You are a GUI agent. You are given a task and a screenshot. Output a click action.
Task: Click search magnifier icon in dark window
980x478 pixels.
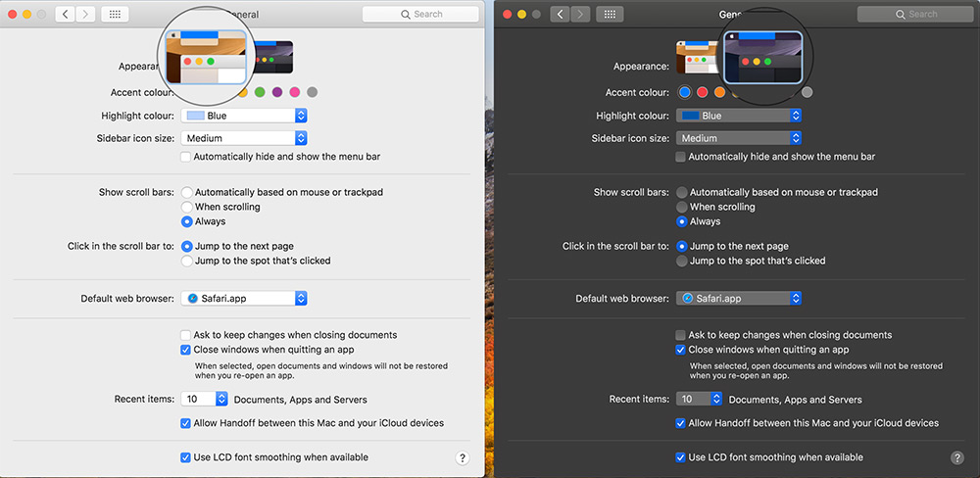pos(901,15)
